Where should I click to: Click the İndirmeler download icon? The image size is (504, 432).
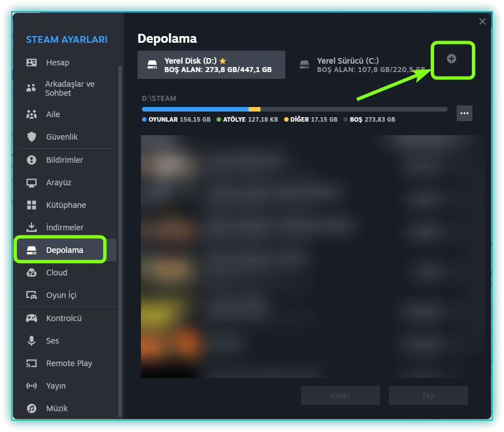point(32,227)
